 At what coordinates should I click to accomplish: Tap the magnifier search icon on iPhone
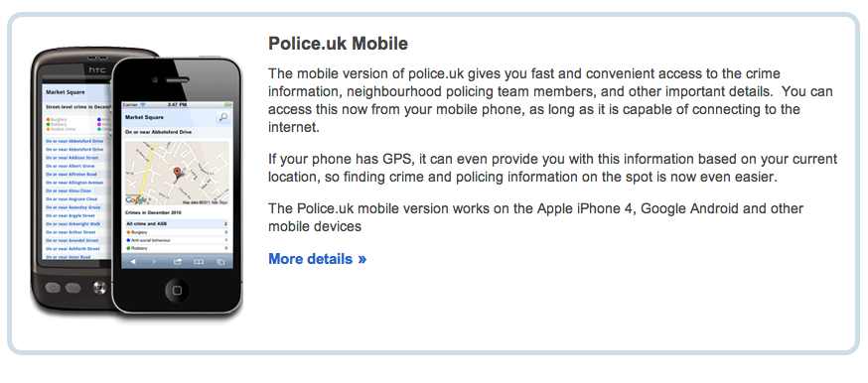222,117
